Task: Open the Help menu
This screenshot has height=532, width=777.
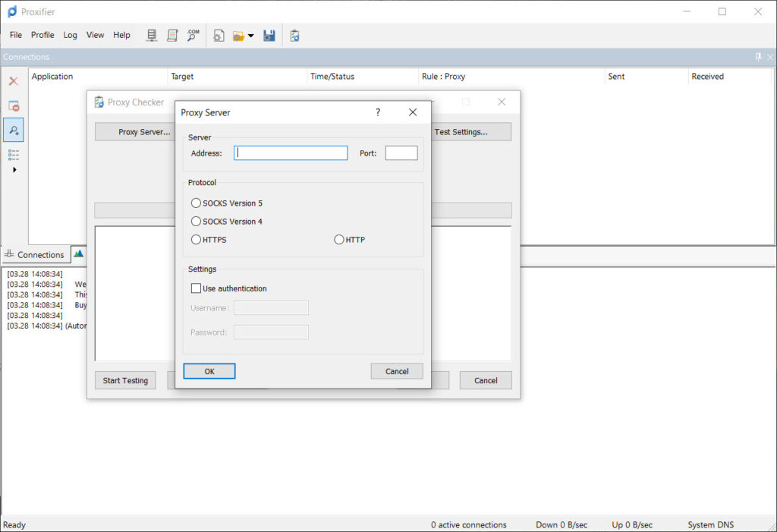Action: 121,35
